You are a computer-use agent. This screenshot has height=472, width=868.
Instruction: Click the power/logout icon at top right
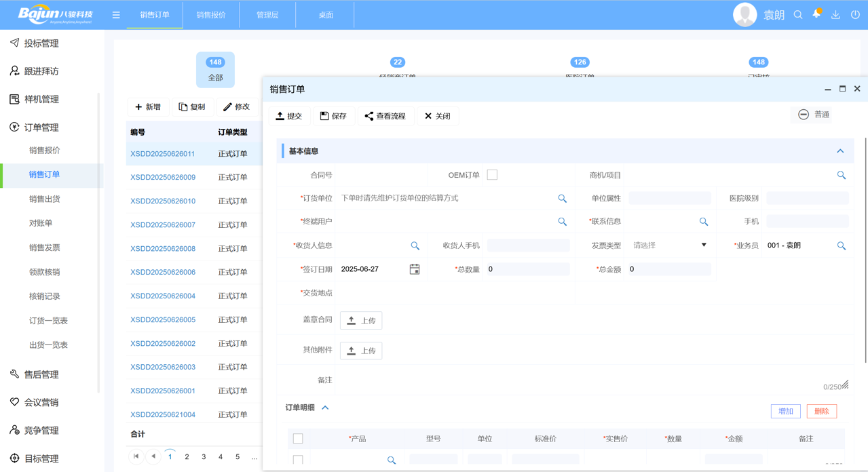tap(854, 14)
